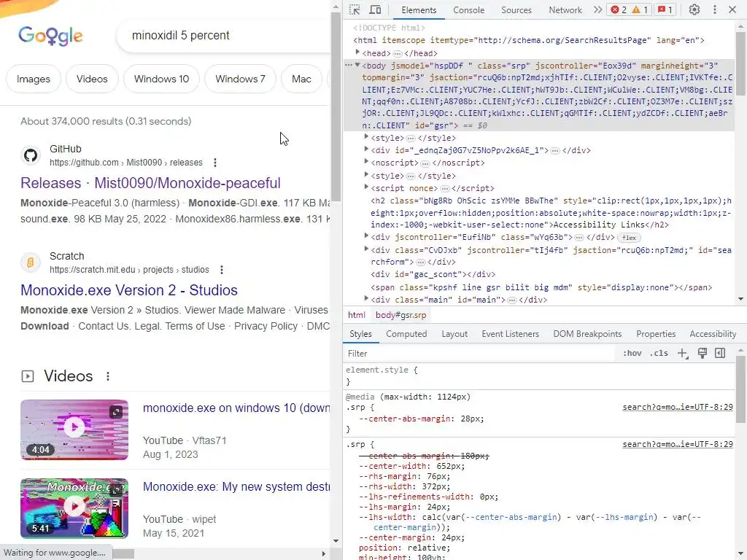Screen dimensions: 747x560
Task: Expand the div with class main
Action: pyautogui.click(x=366, y=299)
